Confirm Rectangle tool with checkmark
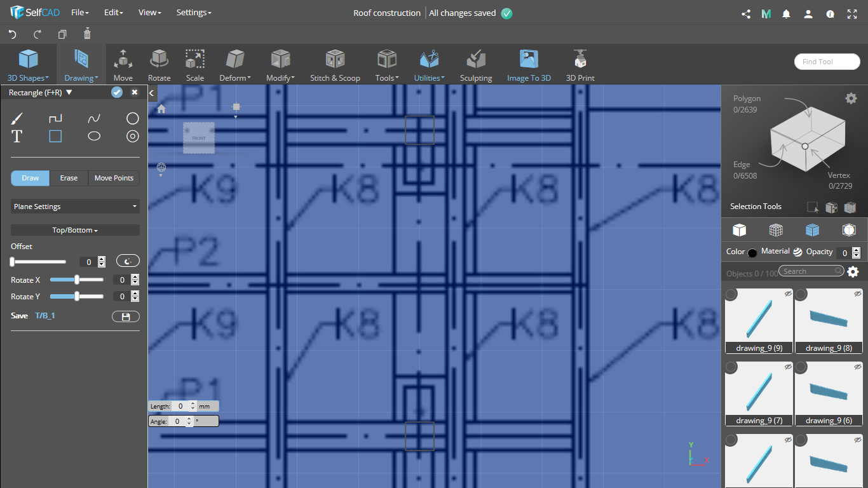This screenshot has width=868, height=488. 117,92
